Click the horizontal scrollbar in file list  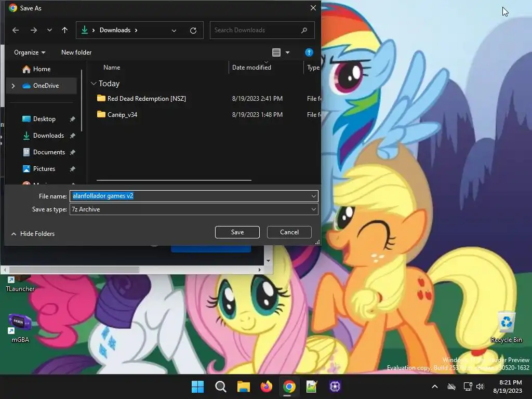click(x=174, y=180)
